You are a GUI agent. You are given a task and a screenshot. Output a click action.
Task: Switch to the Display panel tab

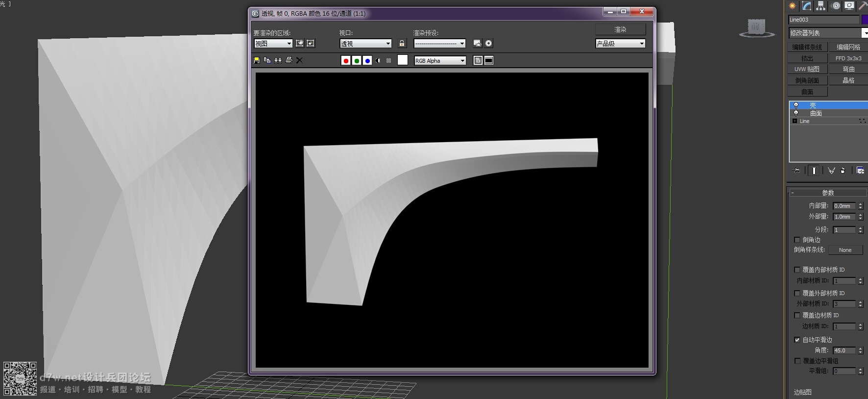[849, 6]
